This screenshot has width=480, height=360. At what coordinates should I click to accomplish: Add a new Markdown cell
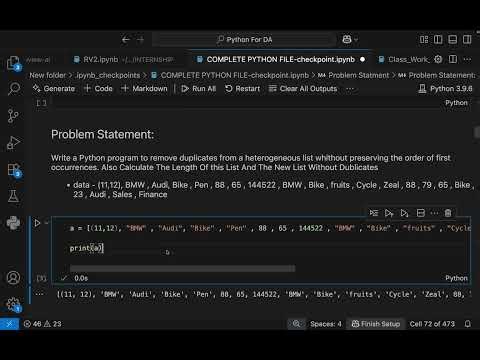144,89
